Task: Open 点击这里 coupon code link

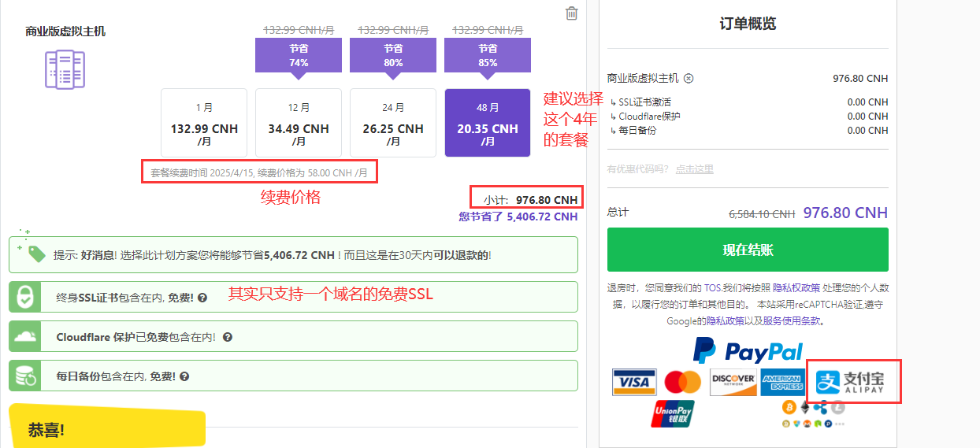Action: (x=694, y=169)
